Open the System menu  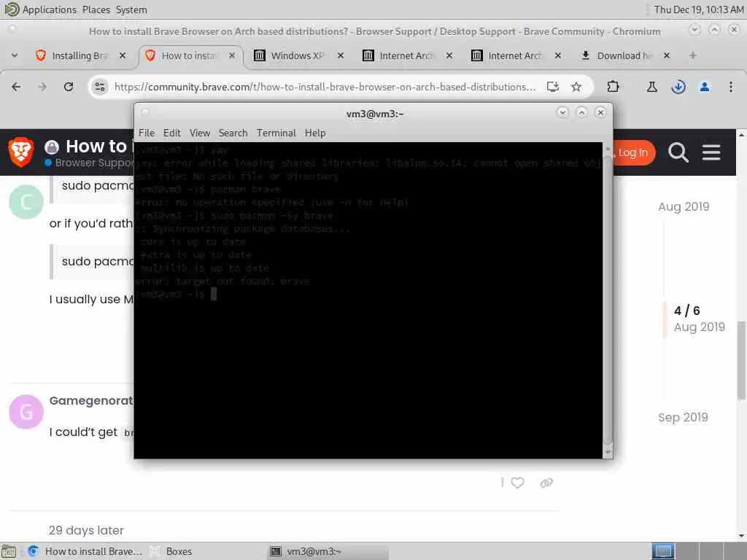tap(131, 9)
